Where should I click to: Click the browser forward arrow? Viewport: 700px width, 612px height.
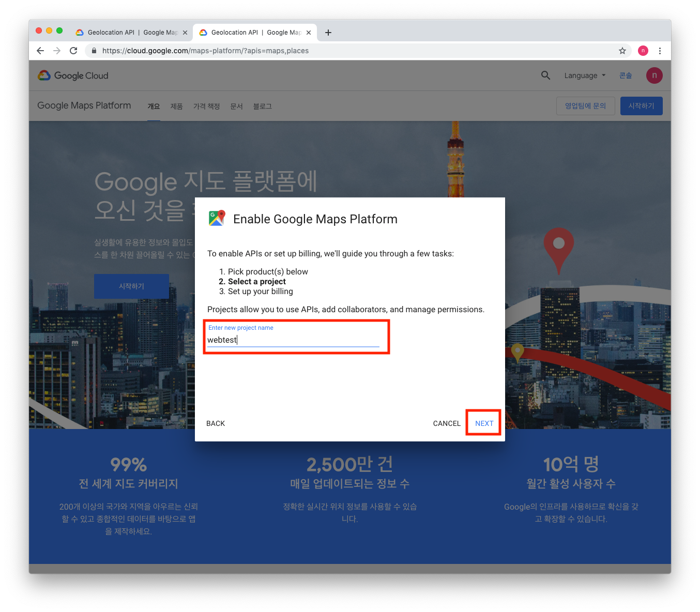click(57, 51)
